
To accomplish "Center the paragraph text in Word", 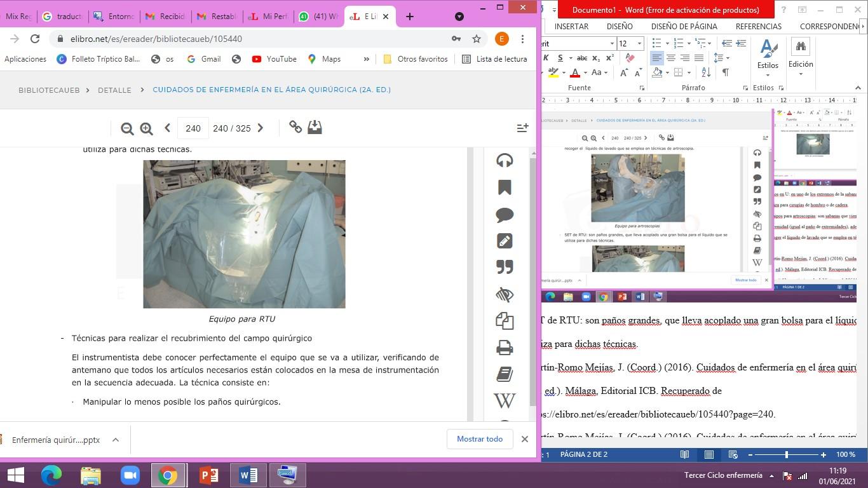I will click(670, 58).
